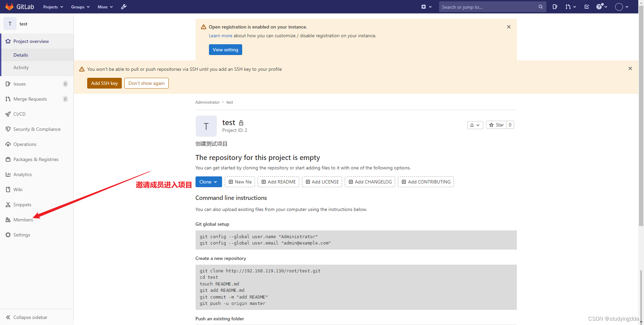Open the project avatar T in sidebar
The width and height of the screenshot is (644, 325).
[10, 24]
